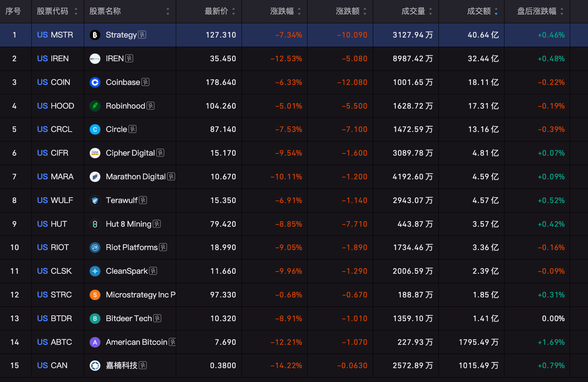
Task: Click the Coinbase logo icon
Action: click(95, 82)
